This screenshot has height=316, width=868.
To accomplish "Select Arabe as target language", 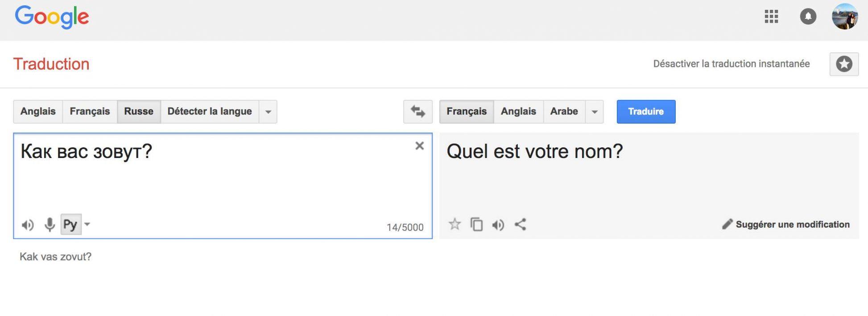I will (564, 112).
